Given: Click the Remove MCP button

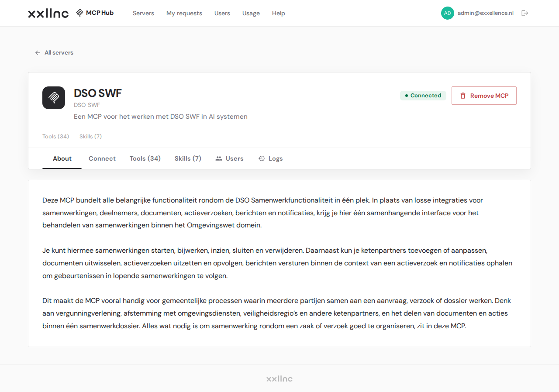Looking at the screenshot, I should pos(484,96).
